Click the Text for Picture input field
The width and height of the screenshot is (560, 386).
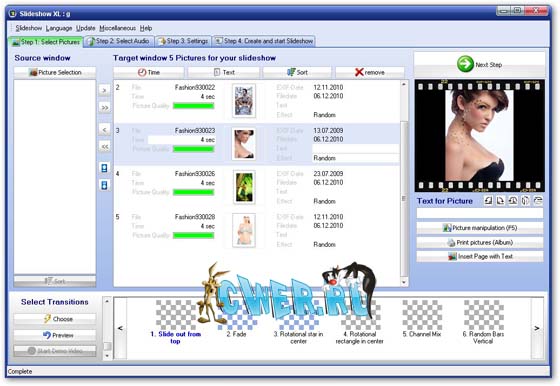tap(480, 213)
